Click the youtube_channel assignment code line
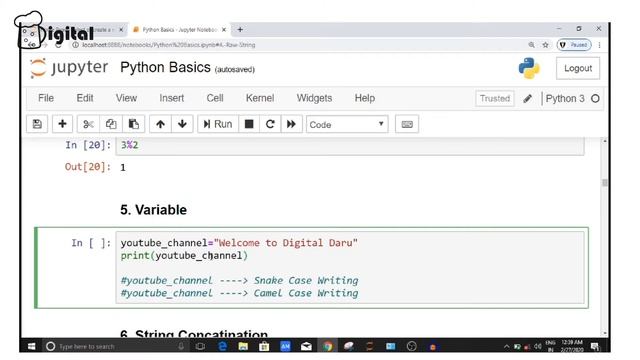Image resolution: width=640 pixels, height=360 pixels. point(239,243)
